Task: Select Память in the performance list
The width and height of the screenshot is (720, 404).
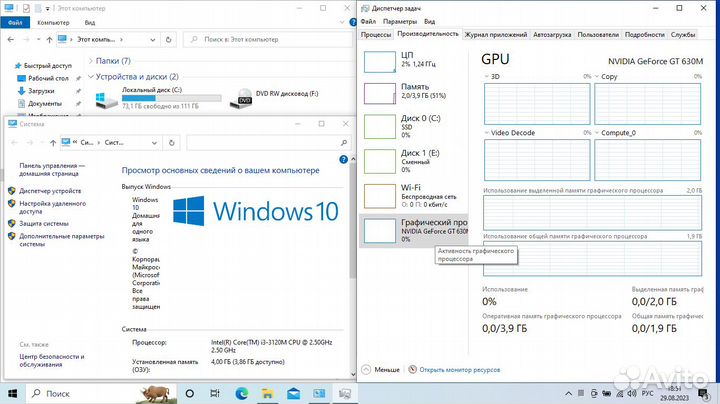Action: pyautogui.click(x=379, y=93)
